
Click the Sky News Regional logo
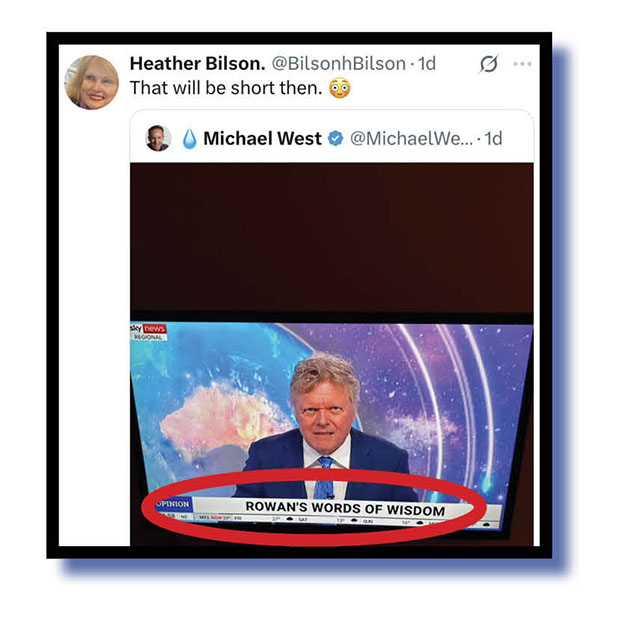(x=148, y=332)
